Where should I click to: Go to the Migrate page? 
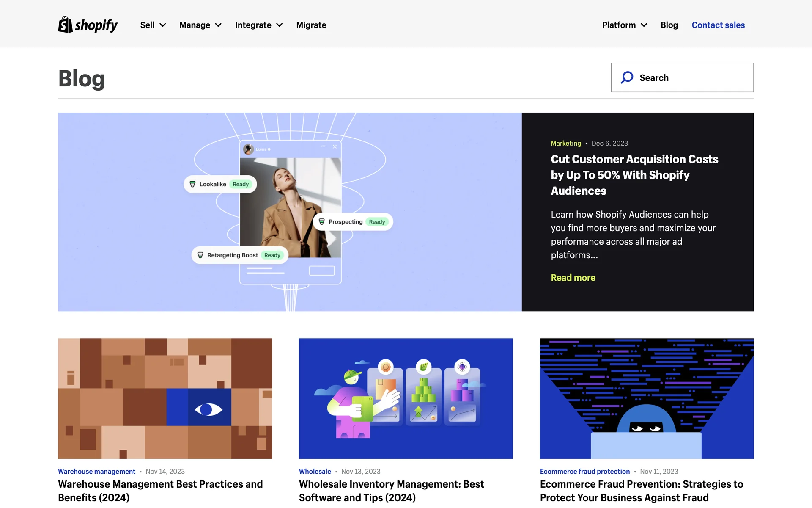coord(311,25)
